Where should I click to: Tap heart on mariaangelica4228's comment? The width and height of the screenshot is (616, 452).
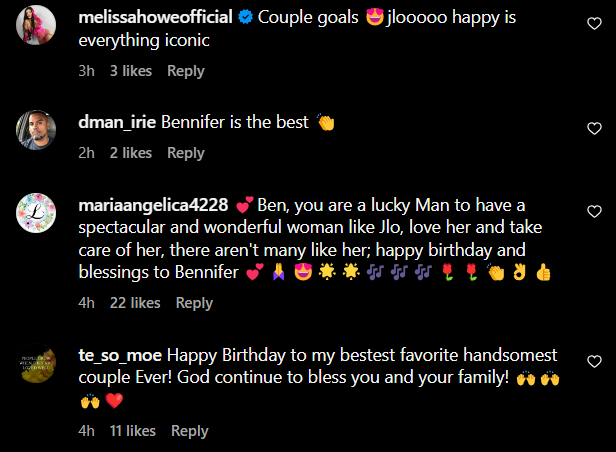pos(593,210)
